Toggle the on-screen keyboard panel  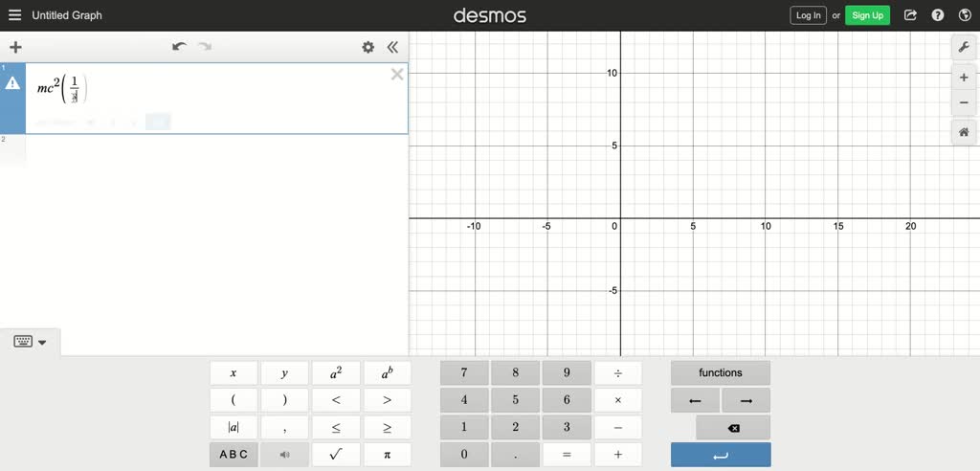click(x=30, y=342)
